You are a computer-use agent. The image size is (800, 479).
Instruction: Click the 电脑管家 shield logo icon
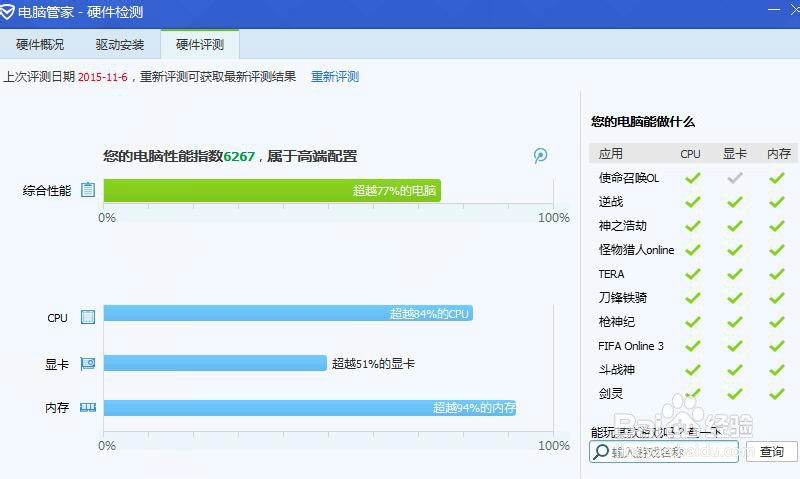[x=7, y=12]
